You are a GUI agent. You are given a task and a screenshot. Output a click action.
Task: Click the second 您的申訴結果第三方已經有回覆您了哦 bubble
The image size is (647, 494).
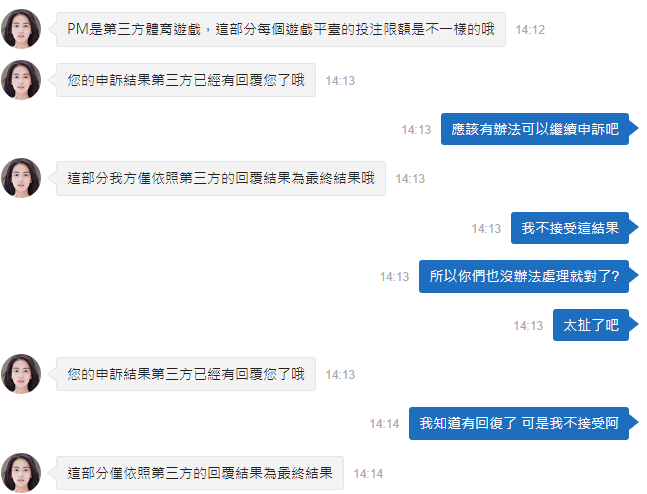tap(186, 374)
